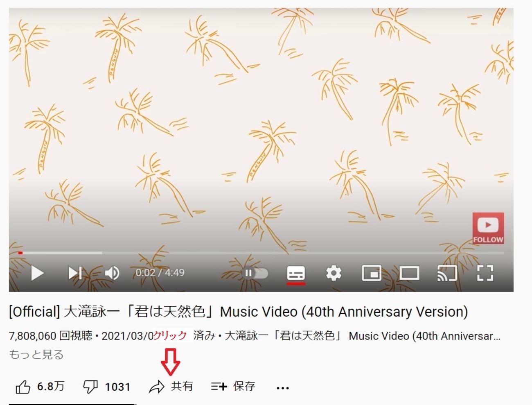Seek on the video progress bar
The width and height of the screenshot is (532, 405).
tap(261, 253)
